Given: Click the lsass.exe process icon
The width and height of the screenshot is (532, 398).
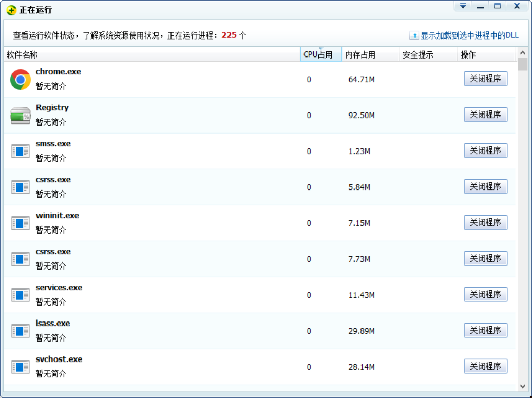Looking at the screenshot, I should pyautogui.click(x=21, y=331).
